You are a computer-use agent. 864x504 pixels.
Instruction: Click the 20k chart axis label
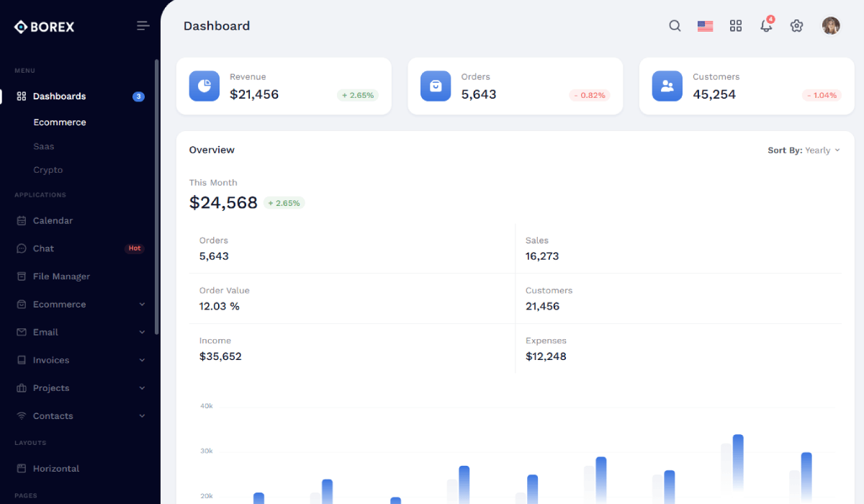[207, 496]
